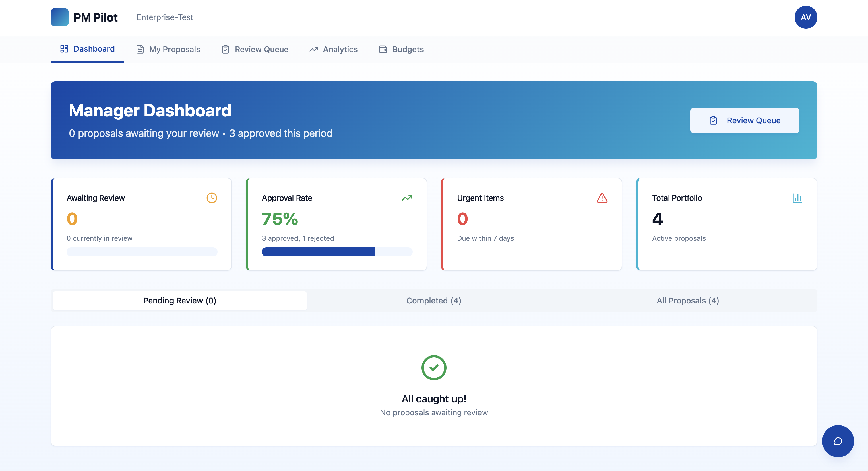Select the Pending Review (0) tab

(180, 301)
